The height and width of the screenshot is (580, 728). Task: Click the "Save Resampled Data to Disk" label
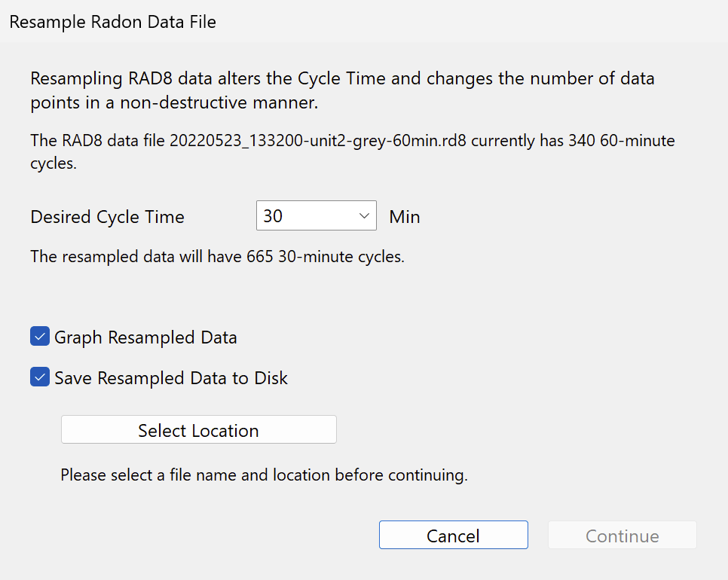coord(171,378)
